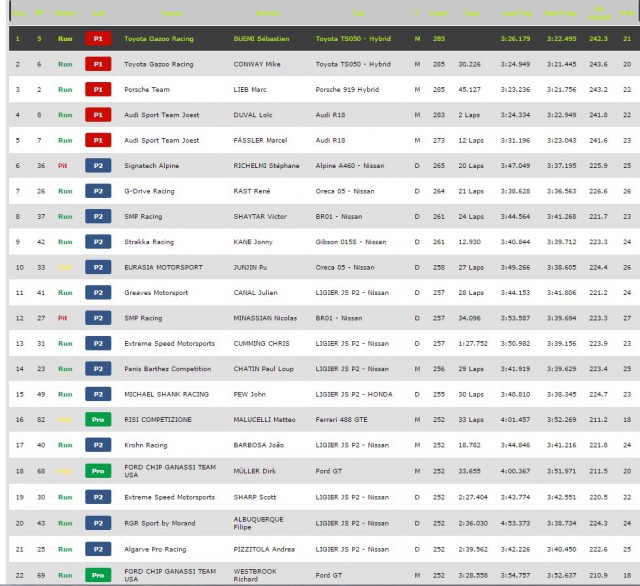This screenshot has width=640, height=586.
Task: Click driver name KANE Jonny
Action: 253,242
